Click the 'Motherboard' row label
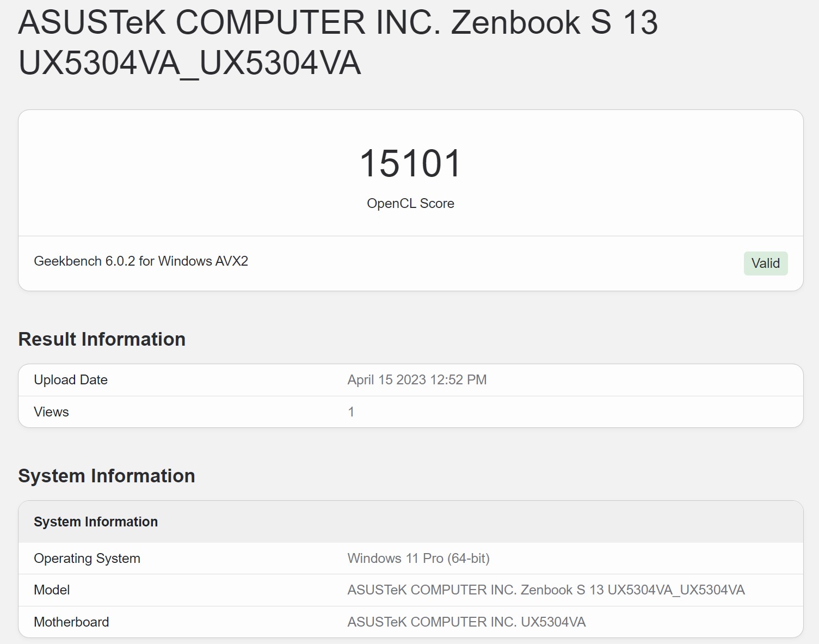 [71, 622]
